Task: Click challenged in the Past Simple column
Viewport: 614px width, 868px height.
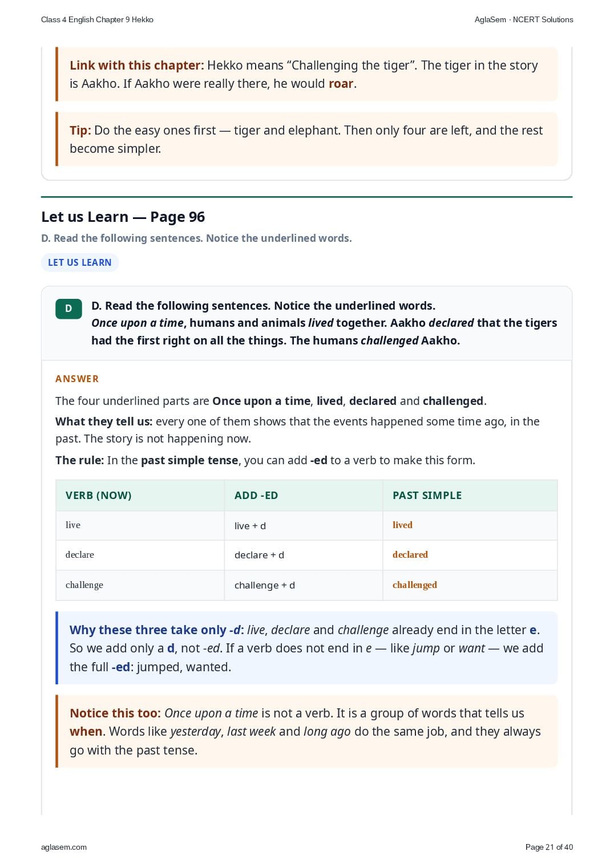Action: [x=415, y=585]
